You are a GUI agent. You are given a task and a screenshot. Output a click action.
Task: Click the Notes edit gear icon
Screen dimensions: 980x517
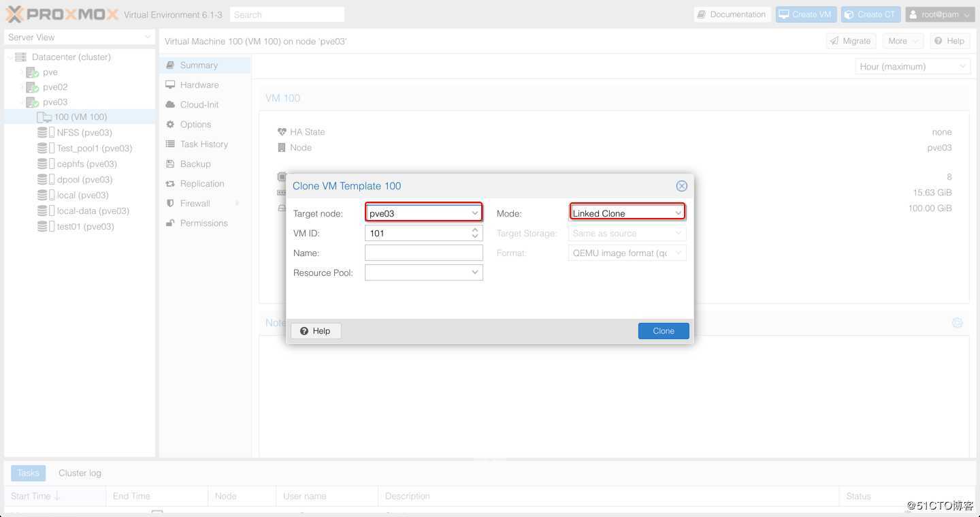point(958,323)
